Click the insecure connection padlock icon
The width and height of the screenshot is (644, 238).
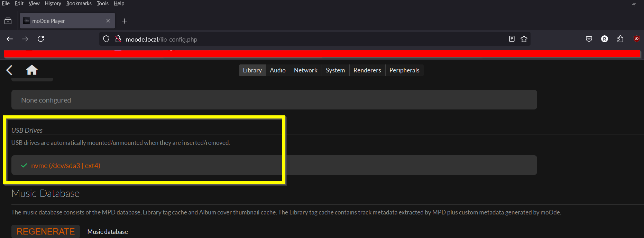coord(118,39)
